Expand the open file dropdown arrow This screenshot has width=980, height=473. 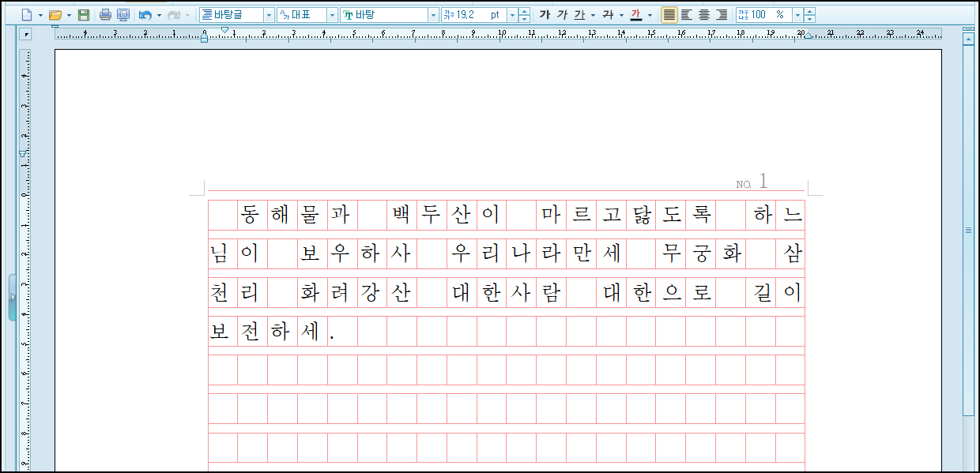point(69,15)
